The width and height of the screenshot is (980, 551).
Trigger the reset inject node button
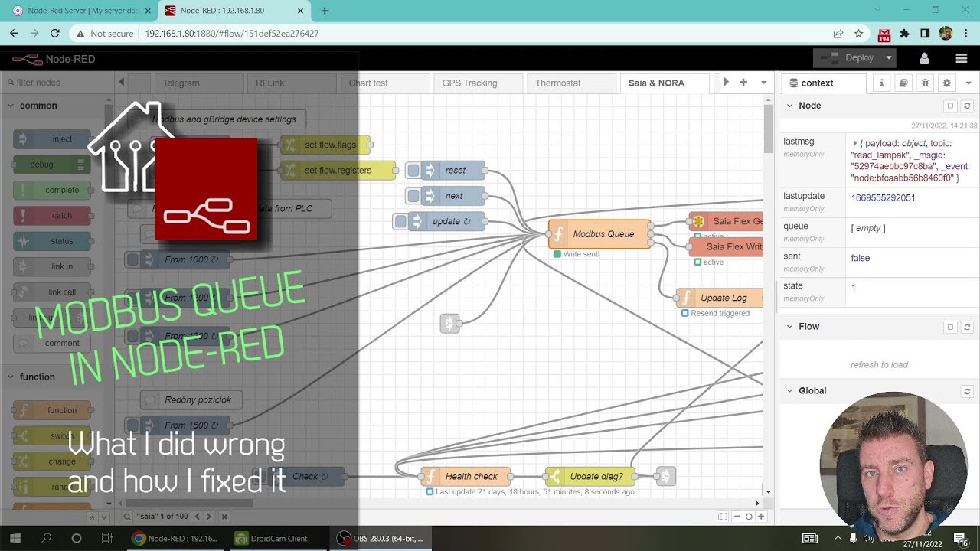tap(413, 170)
